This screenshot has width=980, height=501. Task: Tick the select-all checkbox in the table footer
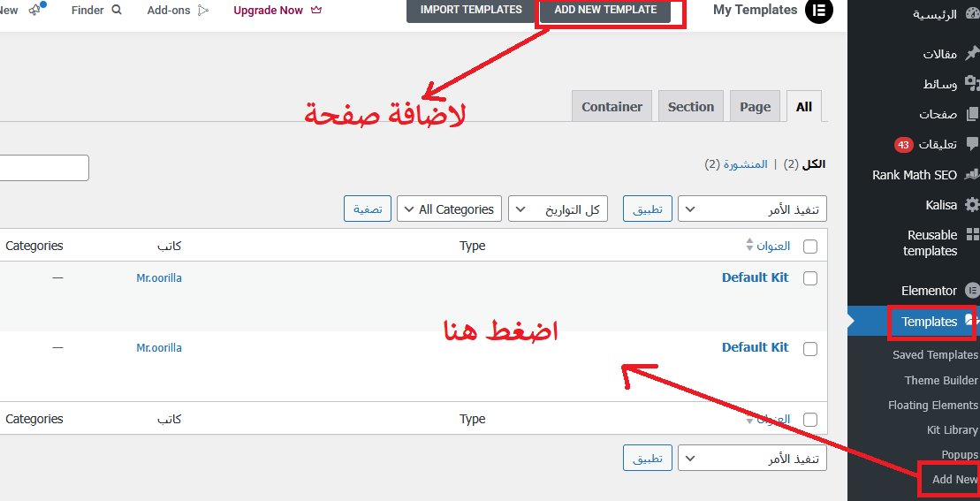pos(810,419)
